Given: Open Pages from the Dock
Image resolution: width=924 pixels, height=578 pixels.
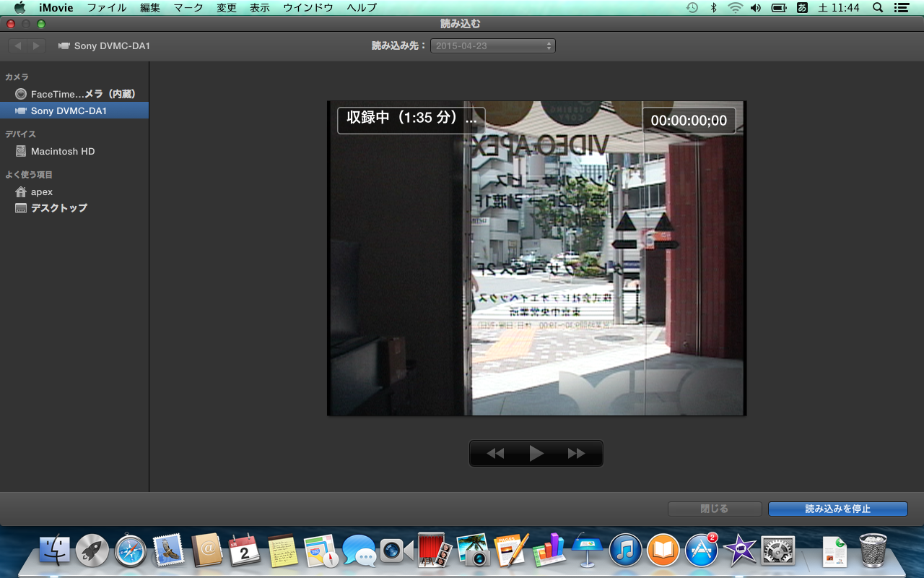Looking at the screenshot, I should [512, 551].
